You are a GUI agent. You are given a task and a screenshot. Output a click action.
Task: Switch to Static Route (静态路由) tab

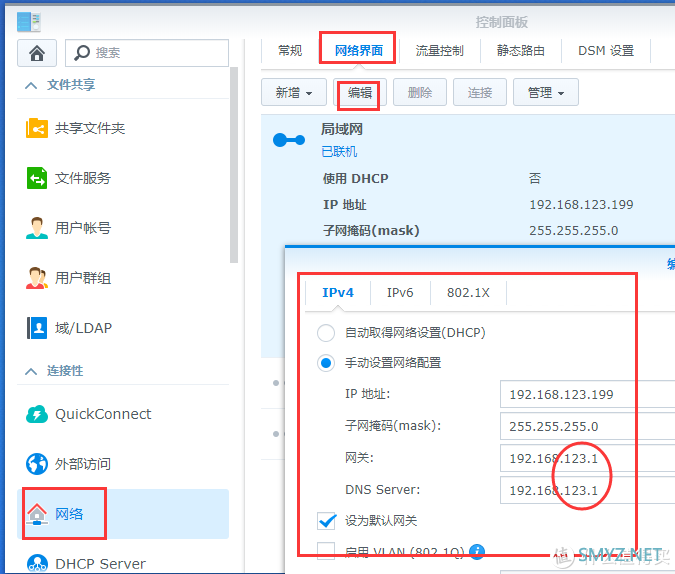pyautogui.click(x=521, y=51)
